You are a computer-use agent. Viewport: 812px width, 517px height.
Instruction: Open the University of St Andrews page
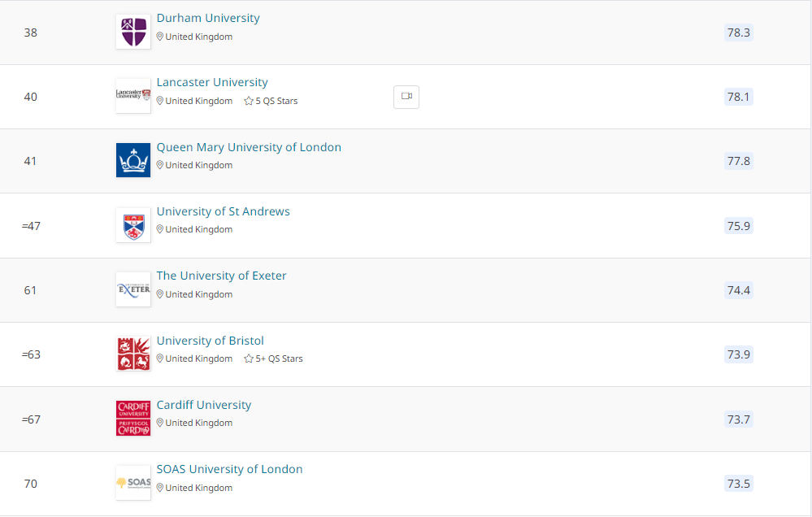[x=223, y=211]
